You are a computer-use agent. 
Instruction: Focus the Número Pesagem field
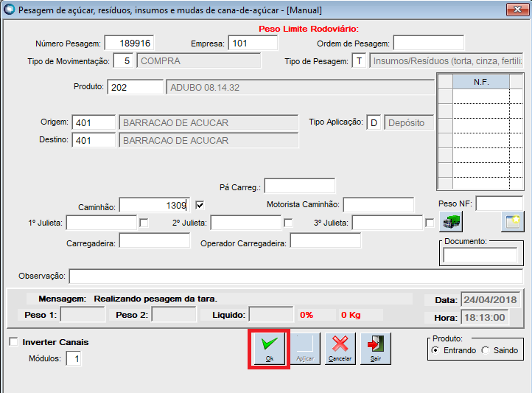point(129,43)
